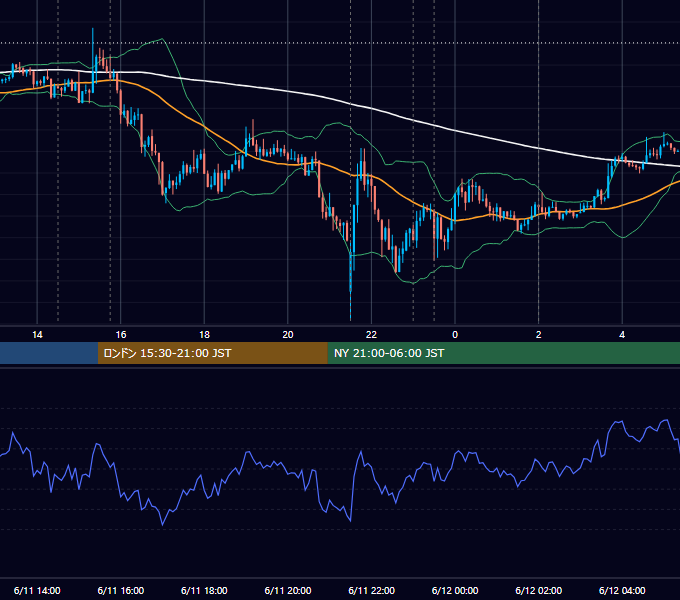The width and height of the screenshot is (680, 600).
Task: Click the 6/11 20:00 time label
Action: point(288,590)
